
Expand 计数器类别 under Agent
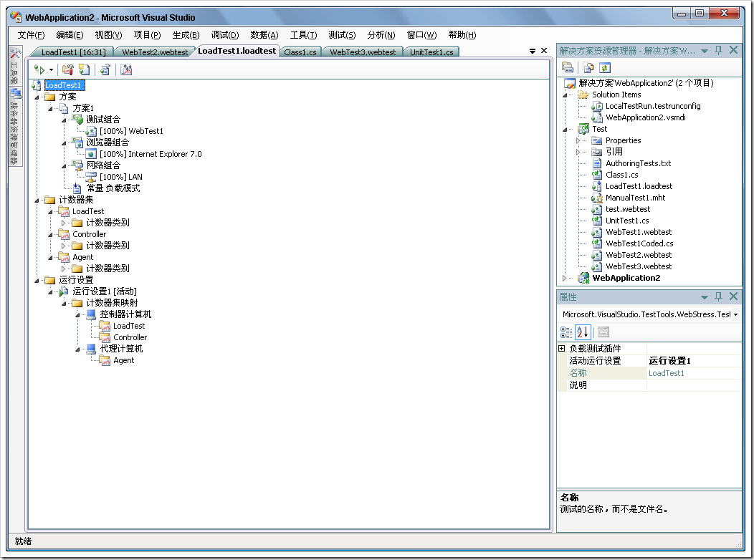pyautogui.click(x=64, y=269)
